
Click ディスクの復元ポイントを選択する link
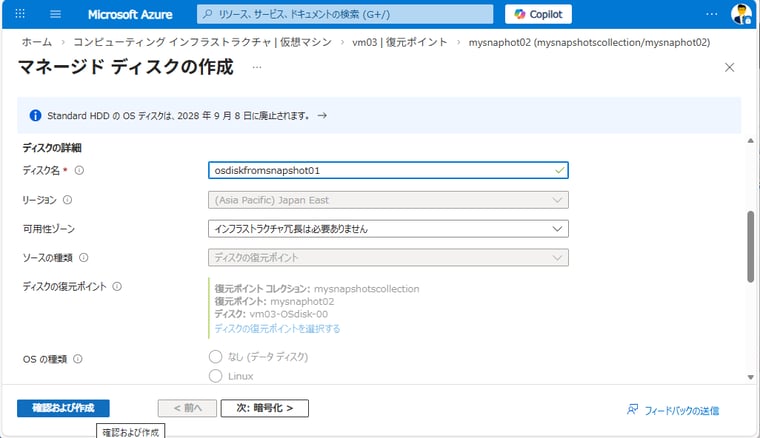coord(277,328)
